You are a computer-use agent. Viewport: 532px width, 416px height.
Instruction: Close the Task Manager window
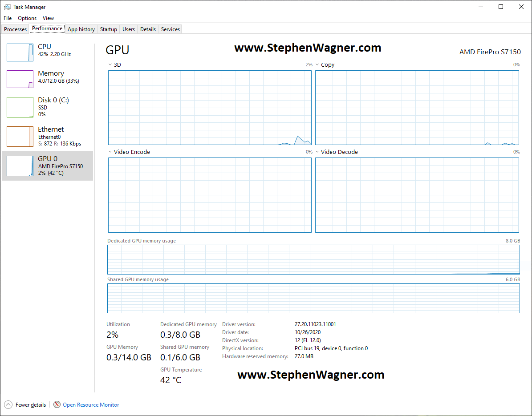[x=521, y=7]
